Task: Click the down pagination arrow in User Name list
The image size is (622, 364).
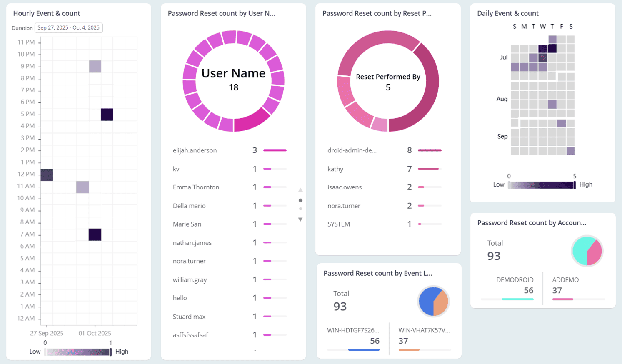Action: (300, 219)
